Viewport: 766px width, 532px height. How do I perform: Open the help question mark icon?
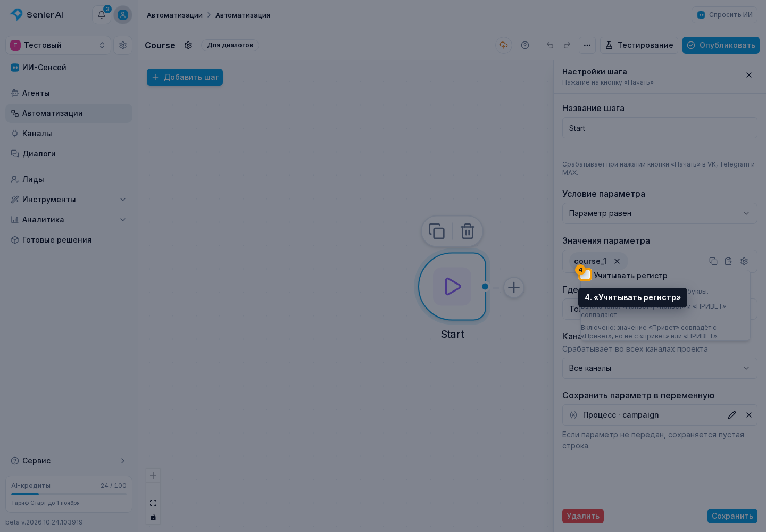(525, 45)
